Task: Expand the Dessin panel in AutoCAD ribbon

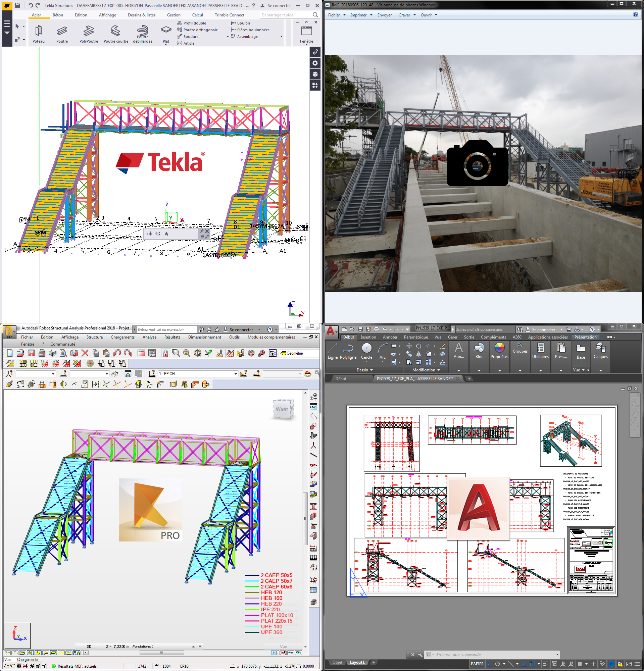Action: coord(364,370)
